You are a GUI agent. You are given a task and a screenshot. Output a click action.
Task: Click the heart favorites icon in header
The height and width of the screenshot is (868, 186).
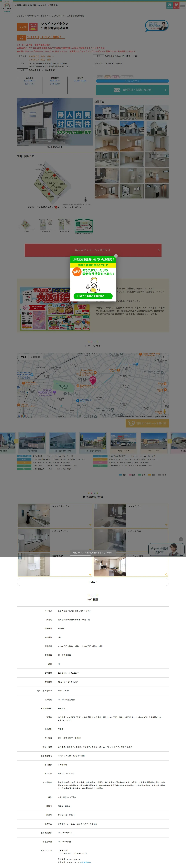click(176, 5)
